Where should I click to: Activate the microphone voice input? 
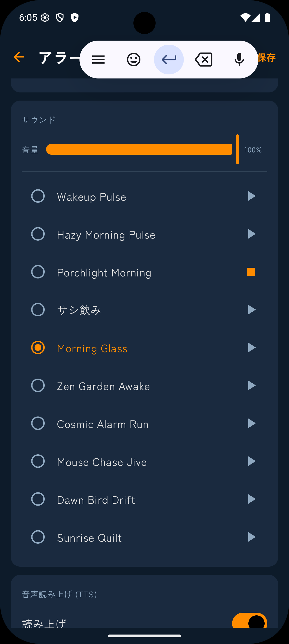[239, 60]
